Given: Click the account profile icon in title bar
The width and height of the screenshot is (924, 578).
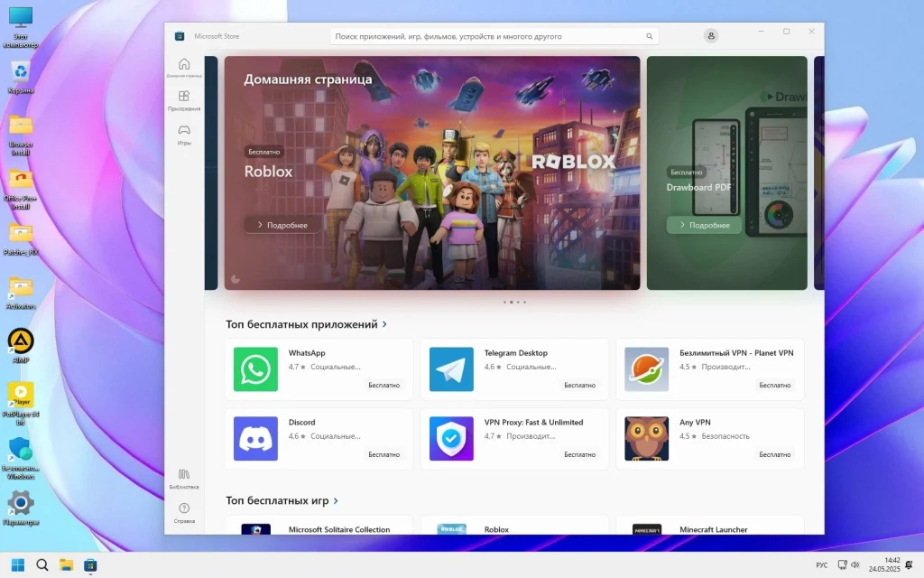Looking at the screenshot, I should tap(711, 35).
